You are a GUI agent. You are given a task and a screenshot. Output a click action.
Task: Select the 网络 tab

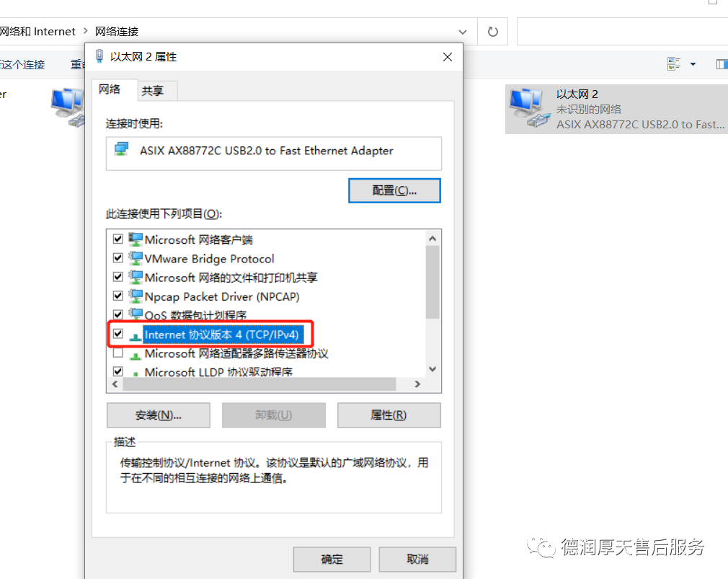[110, 89]
